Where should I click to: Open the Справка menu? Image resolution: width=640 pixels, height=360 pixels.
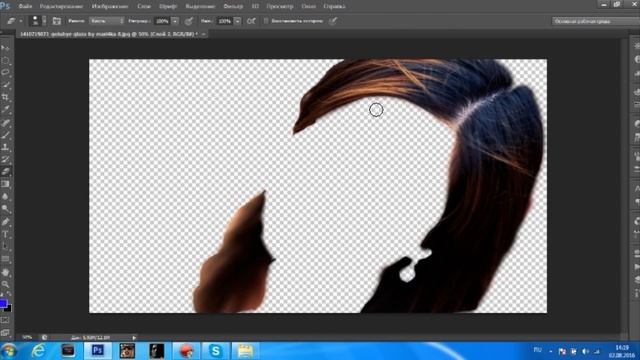pyautogui.click(x=334, y=6)
